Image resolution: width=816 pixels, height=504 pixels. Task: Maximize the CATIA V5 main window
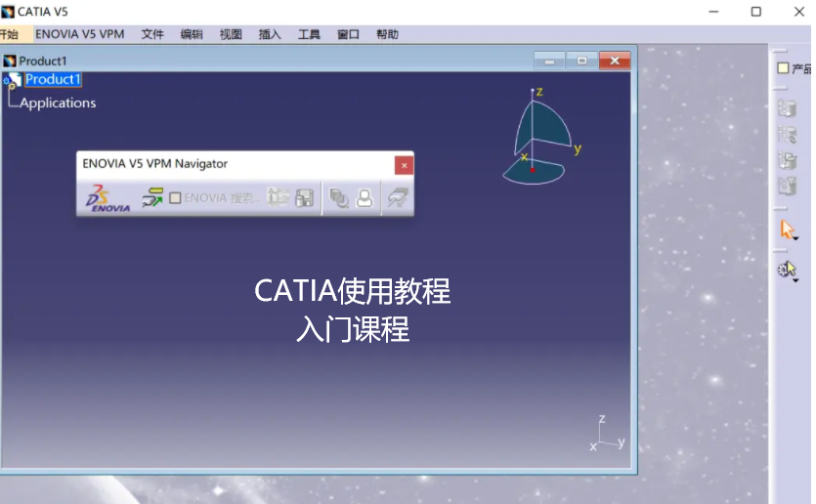coord(756,12)
